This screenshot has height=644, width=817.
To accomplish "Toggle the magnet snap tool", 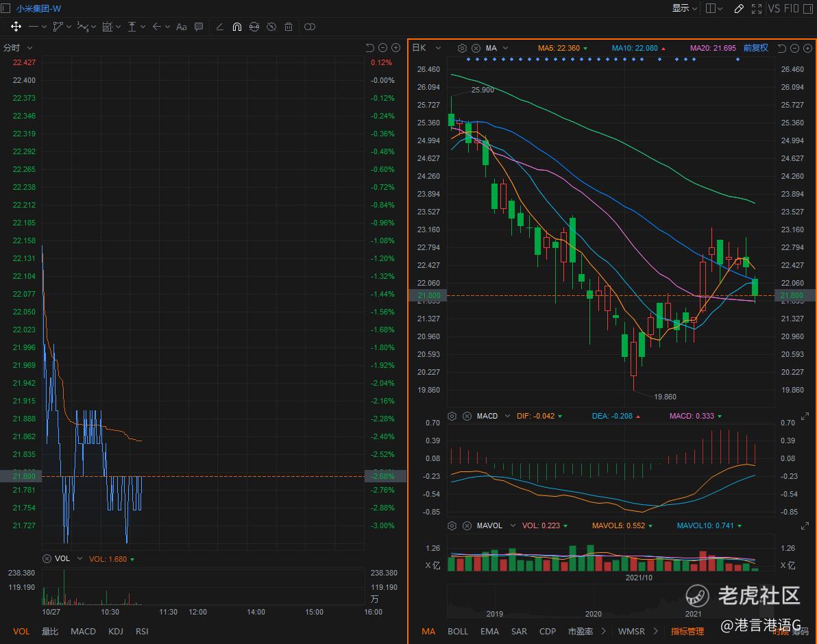I will pos(237,27).
